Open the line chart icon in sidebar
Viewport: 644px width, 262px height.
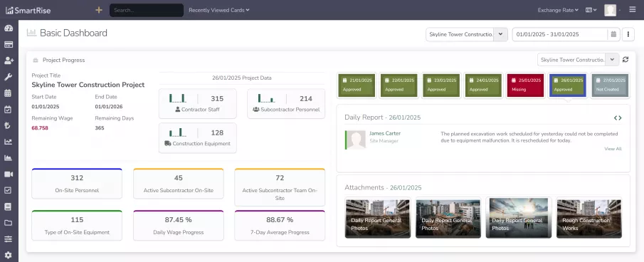tap(9, 142)
